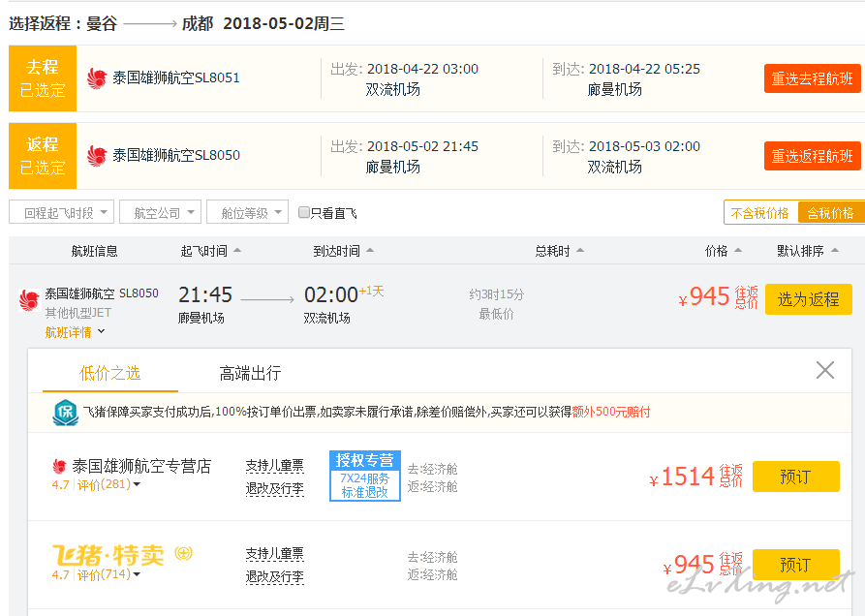The image size is (865, 616).
Task: Click airline logo in SL8050 flight list row
Action: [x=29, y=300]
